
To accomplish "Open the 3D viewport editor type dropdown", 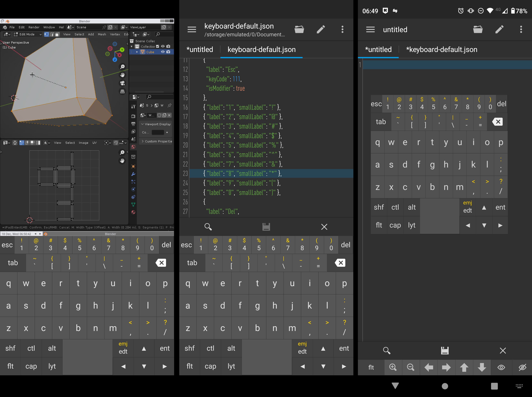I will (7, 34).
